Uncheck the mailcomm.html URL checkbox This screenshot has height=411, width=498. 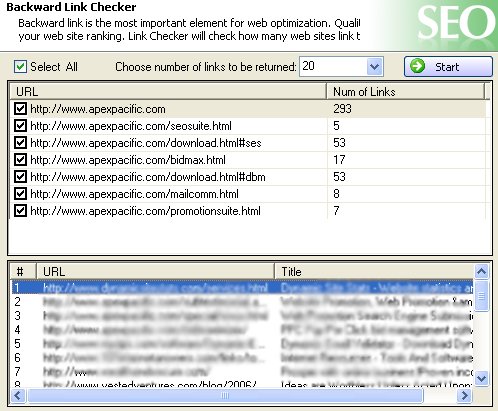(20, 194)
